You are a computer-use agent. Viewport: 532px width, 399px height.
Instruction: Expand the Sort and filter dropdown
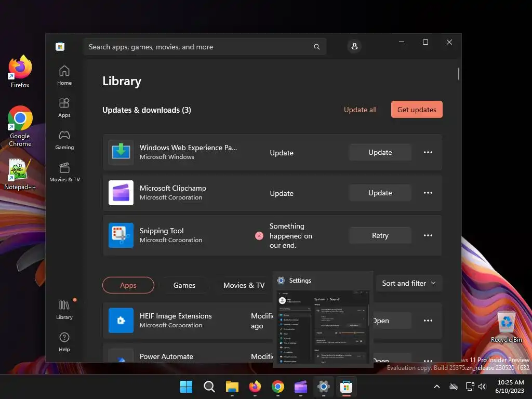[x=409, y=283]
